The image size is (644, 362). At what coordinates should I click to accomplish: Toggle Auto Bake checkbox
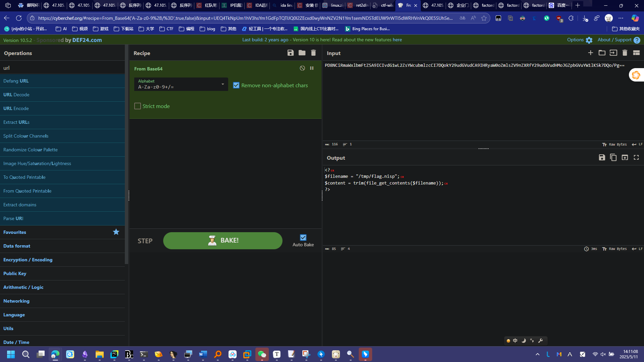click(303, 238)
